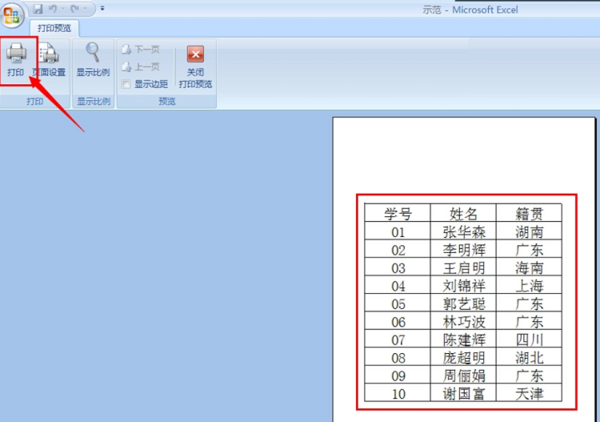Click the name 谢国富
The height and width of the screenshot is (422, 600).
[463, 393]
